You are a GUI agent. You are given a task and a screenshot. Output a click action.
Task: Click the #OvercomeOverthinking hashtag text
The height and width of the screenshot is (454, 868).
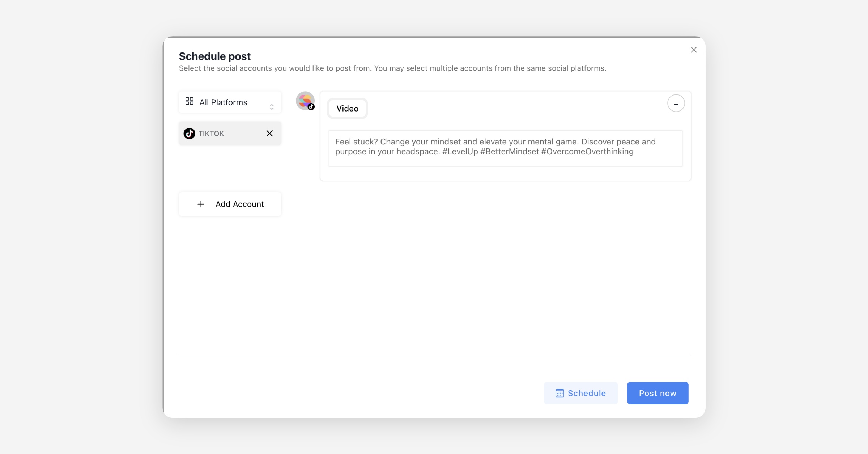tap(587, 152)
